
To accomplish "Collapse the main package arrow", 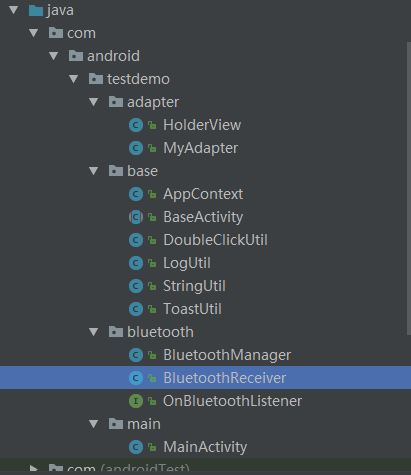I will pyautogui.click(x=94, y=424).
